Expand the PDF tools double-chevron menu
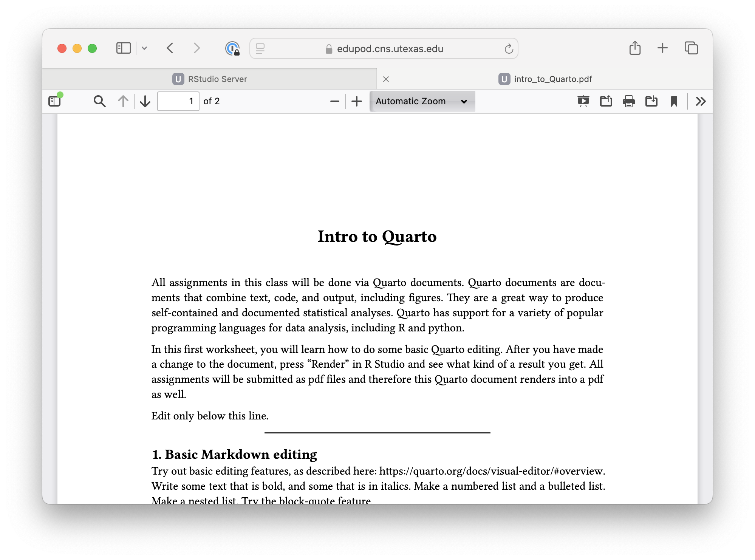The image size is (755, 560). (701, 101)
